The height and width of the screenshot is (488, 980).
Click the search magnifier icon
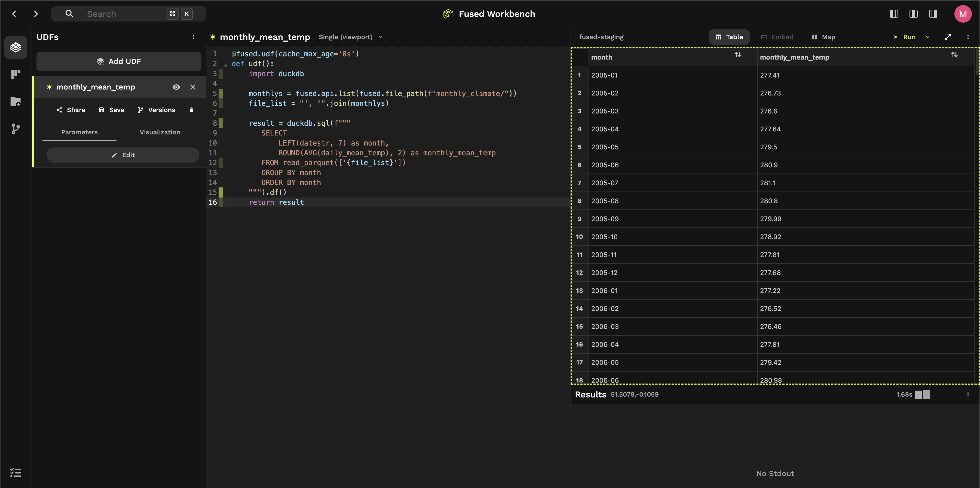pos(69,14)
